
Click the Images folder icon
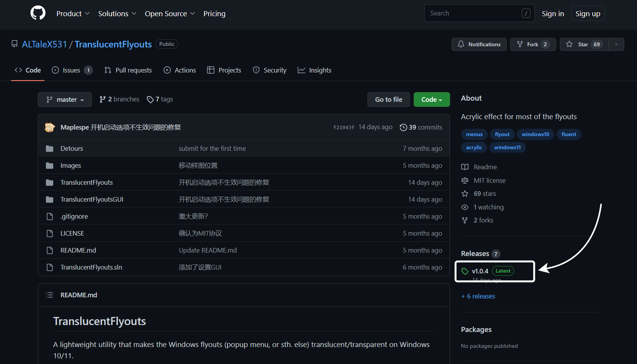click(50, 166)
